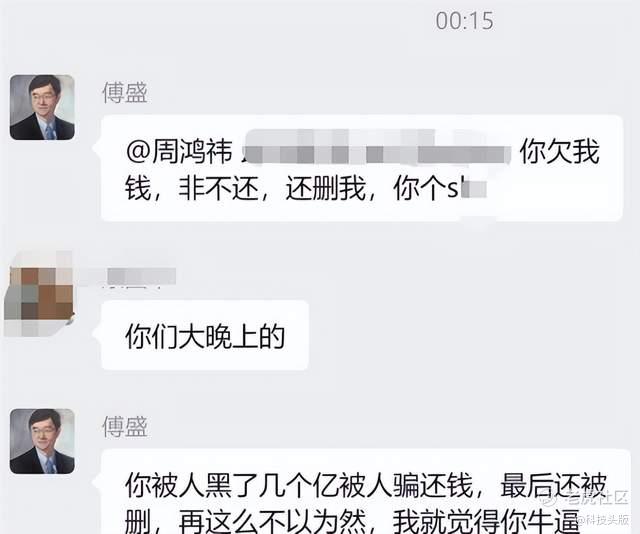Click the @周鸿祎 mention in the first message
This screenshot has height=534, width=640.
(179, 151)
